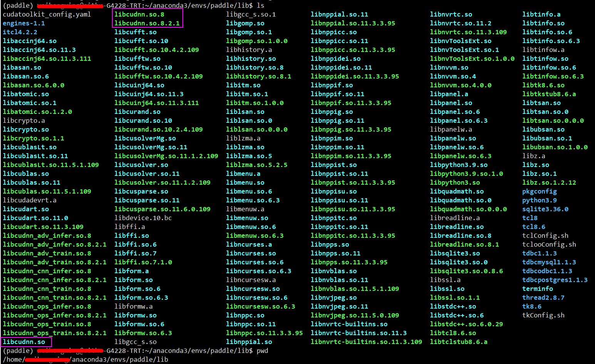The height and width of the screenshot is (364, 595).
Task: Select libnppc.so.11.3.3.95
Action: tap(264, 333)
